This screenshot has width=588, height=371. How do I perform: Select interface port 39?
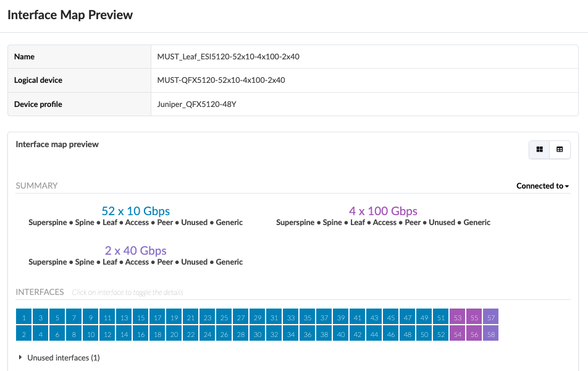(341, 317)
